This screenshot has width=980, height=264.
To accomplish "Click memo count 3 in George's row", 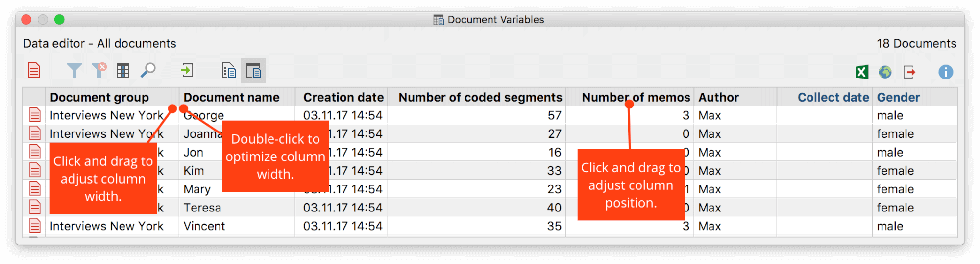I will [x=686, y=115].
